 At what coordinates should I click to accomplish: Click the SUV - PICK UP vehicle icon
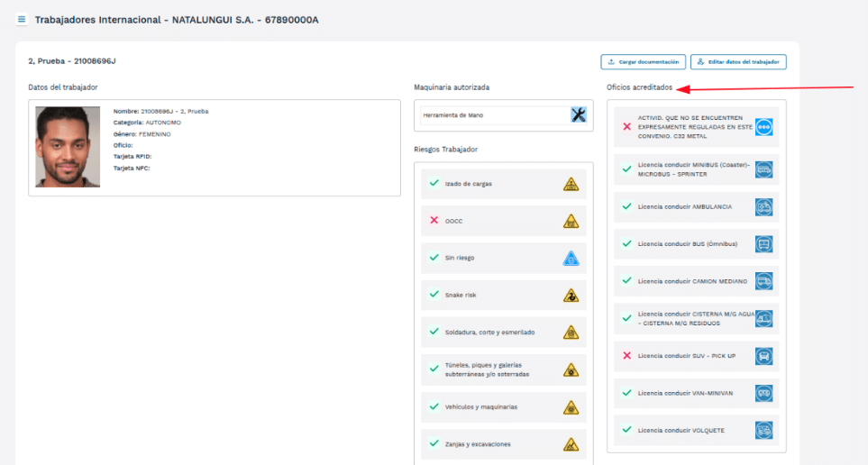tap(763, 356)
